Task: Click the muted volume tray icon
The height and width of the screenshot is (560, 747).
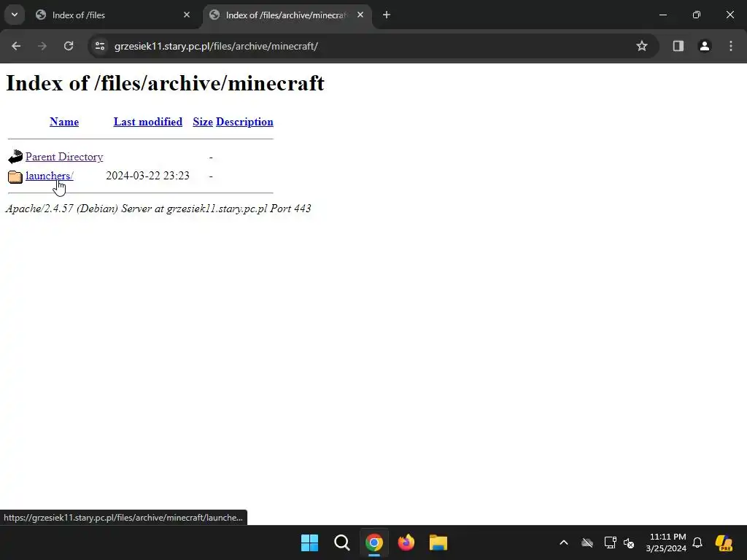Action: coord(629,542)
